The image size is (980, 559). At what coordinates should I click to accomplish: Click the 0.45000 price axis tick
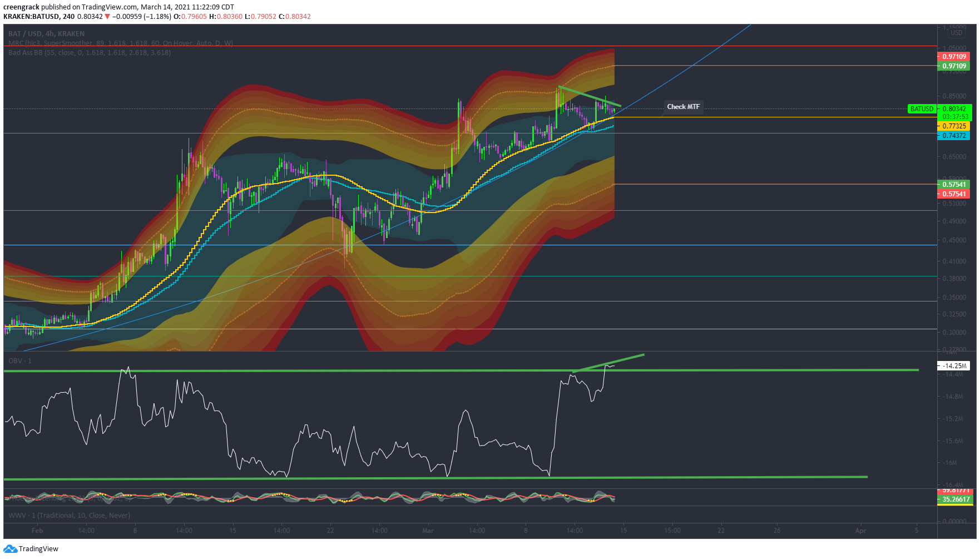point(954,241)
